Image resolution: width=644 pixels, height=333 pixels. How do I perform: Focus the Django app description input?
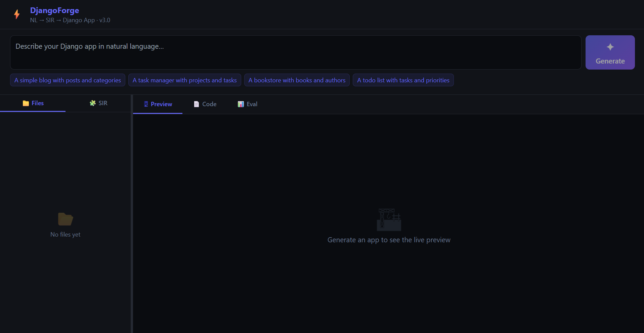296,52
